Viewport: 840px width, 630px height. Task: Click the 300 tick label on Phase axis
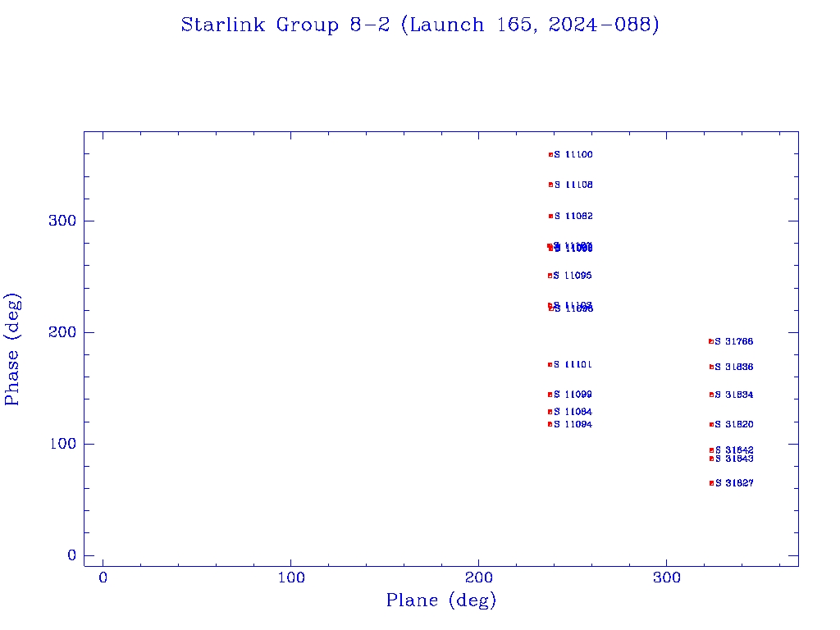coord(62,221)
